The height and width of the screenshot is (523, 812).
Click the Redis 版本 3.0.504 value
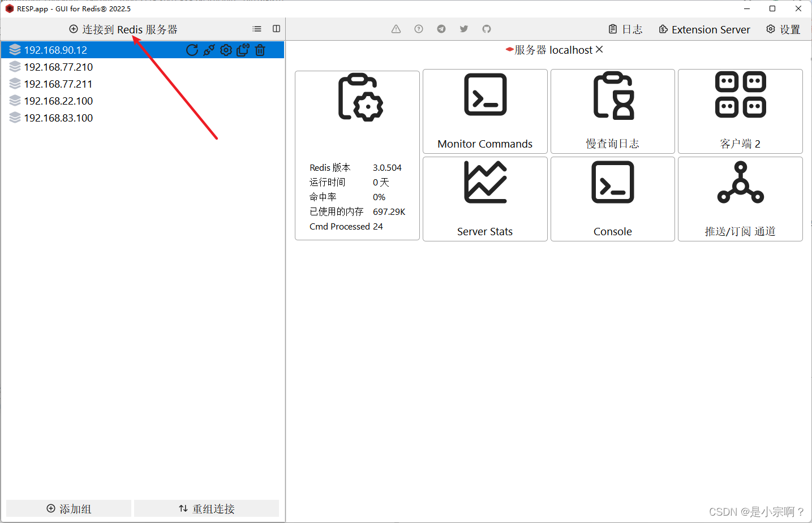[x=387, y=168]
